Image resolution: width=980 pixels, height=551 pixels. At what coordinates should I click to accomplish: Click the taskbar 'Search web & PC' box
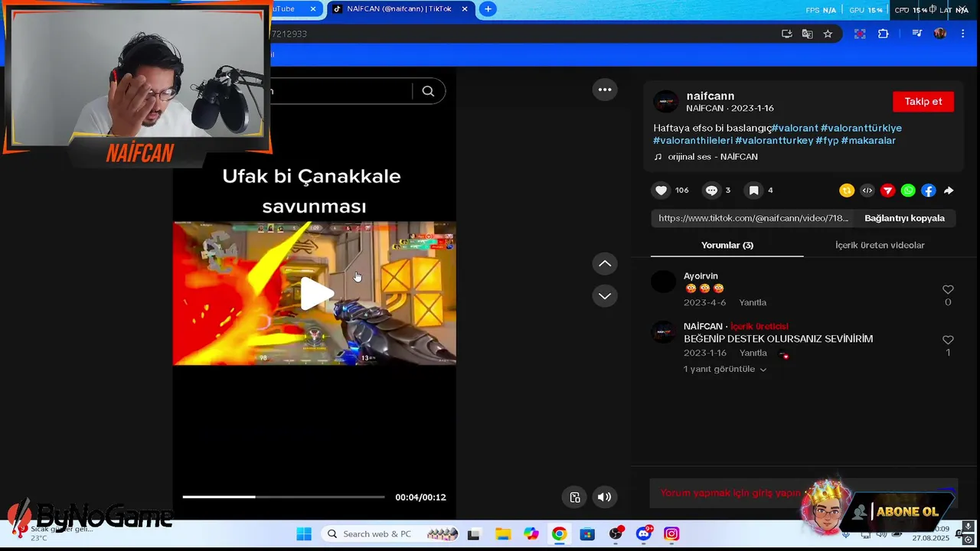(x=390, y=533)
